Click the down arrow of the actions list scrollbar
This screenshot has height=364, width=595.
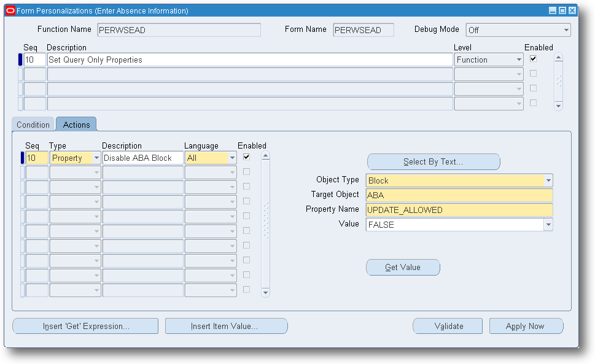tap(266, 292)
